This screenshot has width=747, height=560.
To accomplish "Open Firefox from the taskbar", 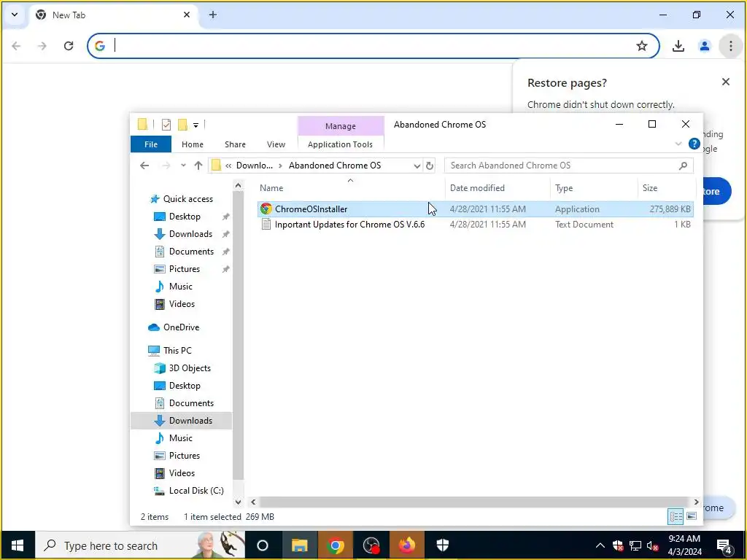I will pyautogui.click(x=407, y=545).
